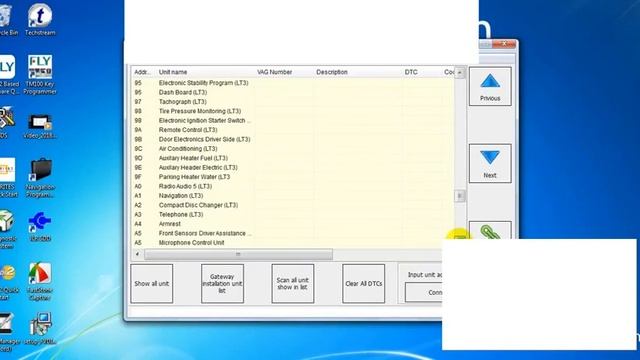Select Electronic Ignition Starter Switch row

[292, 120]
